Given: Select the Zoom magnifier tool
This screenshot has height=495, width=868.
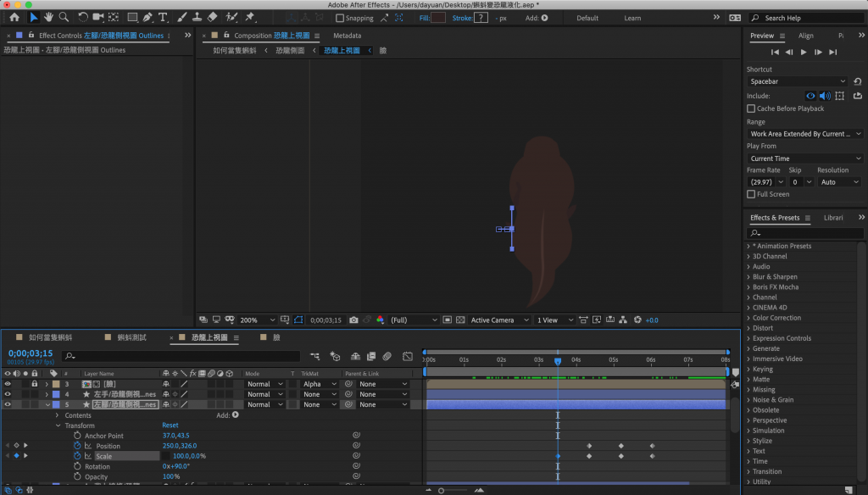Looking at the screenshot, I should pos(64,18).
